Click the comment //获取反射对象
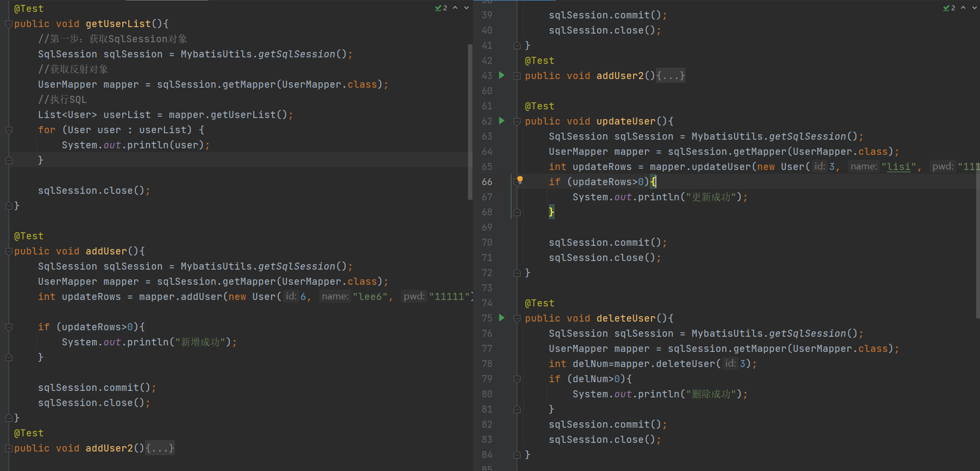Viewport: 980px width, 471px height. pyautogui.click(x=73, y=69)
